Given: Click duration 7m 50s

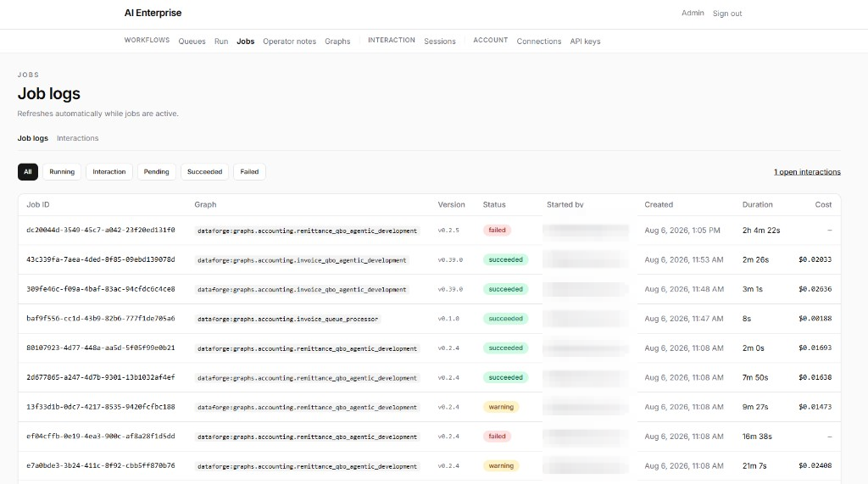Looking at the screenshot, I should pos(755,378).
